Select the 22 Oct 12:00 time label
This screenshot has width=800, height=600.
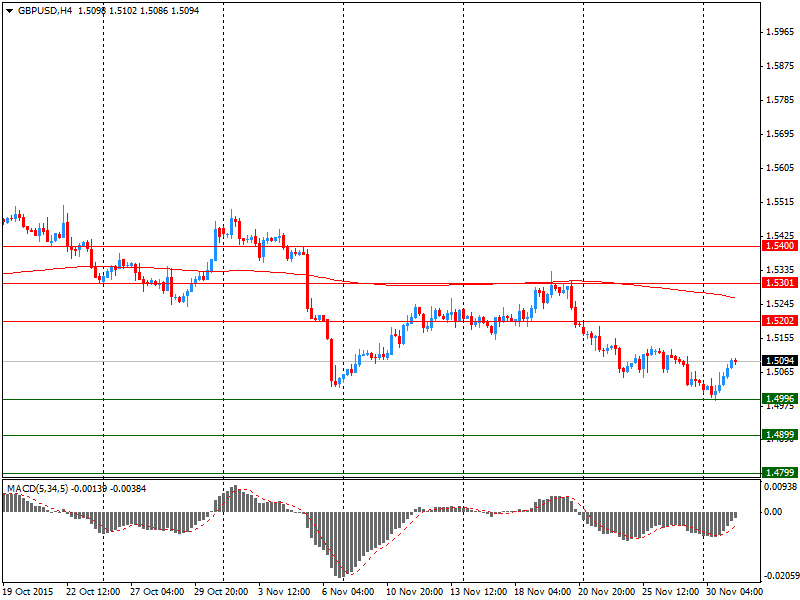tap(93, 592)
